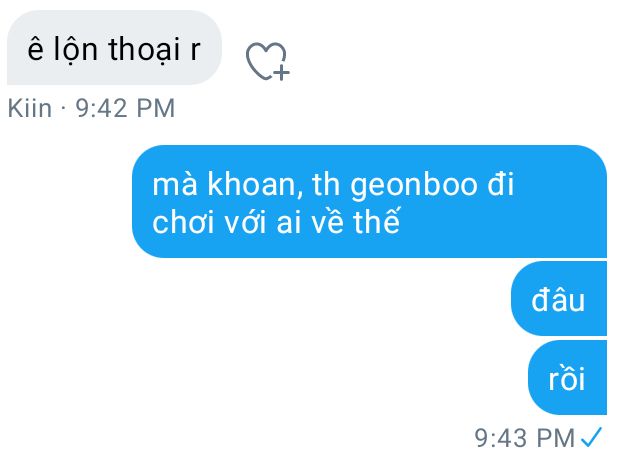Add reaction to Kiin's message
Image resolution: width=626 pixels, height=460 pixels.
pyautogui.click(x=267, y=61)
